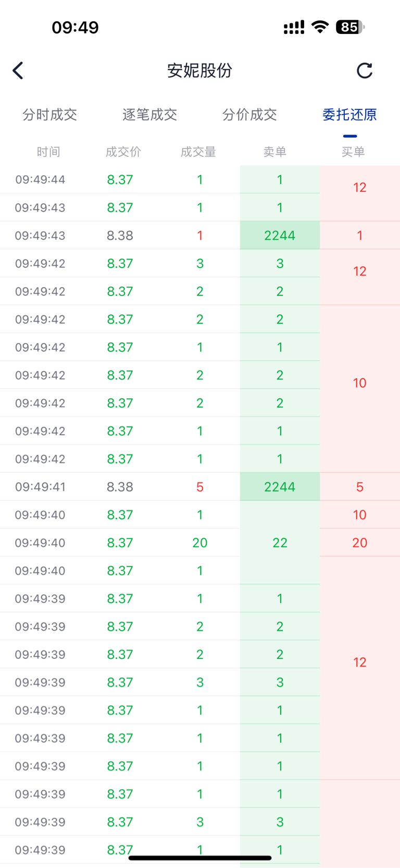
Task: Switch to 分时成交 tab
Action: tap(49, 115)
